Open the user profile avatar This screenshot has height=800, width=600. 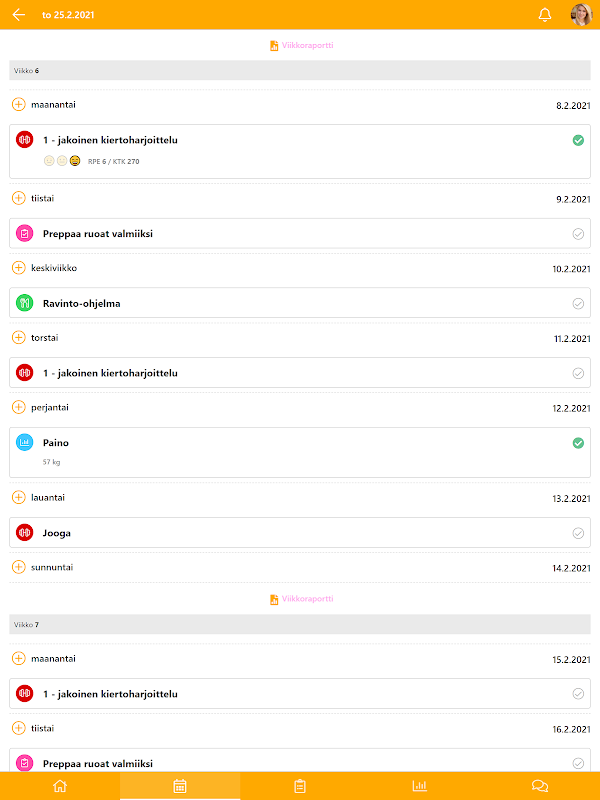(581, 15)
